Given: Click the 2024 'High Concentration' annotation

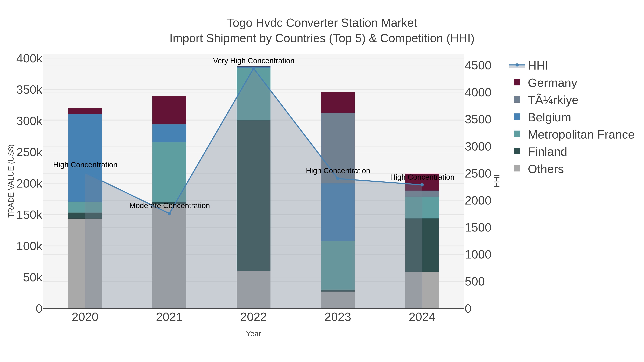Looking at the screenshot, I should pos(422,177).
